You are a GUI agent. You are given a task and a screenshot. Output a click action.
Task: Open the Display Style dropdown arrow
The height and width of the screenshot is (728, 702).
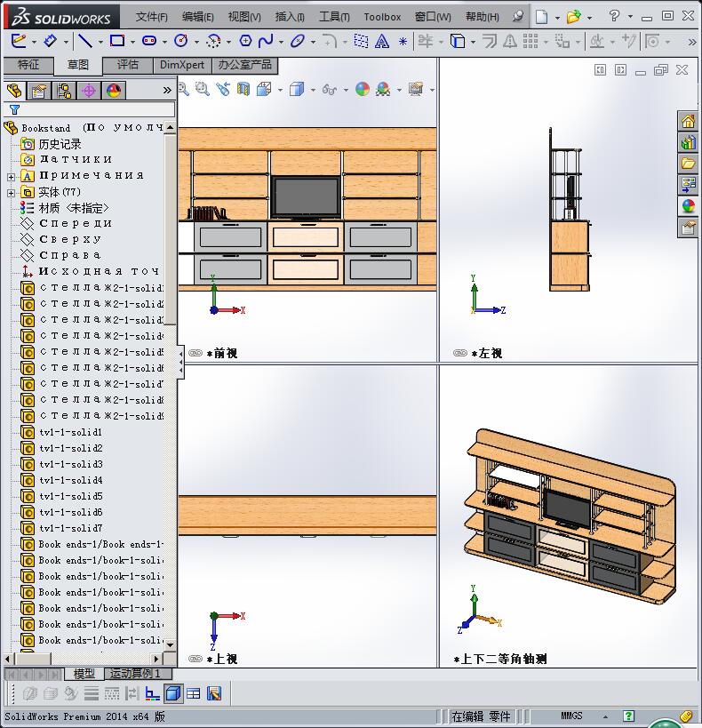click(x=313, y=90)
